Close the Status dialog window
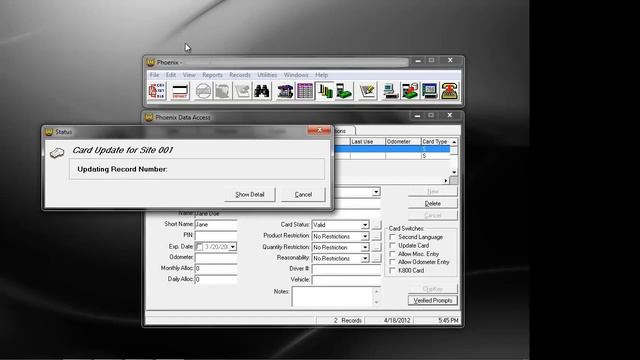Screen dimensions: 640x360 click(319, 130)
